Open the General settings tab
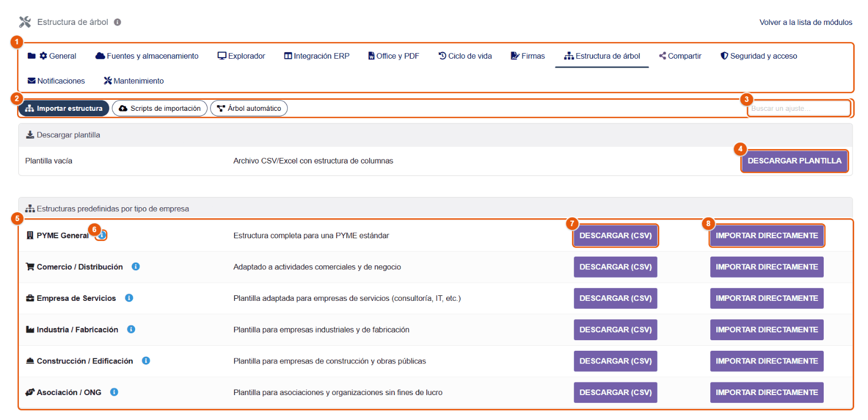The width and height of the screenshot is (868, 420). 52,56
